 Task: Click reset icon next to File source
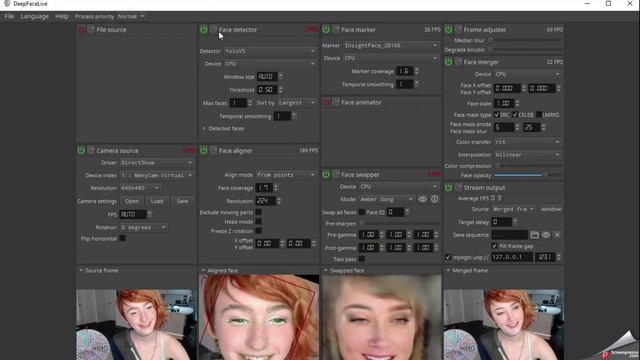click(91, 29)
